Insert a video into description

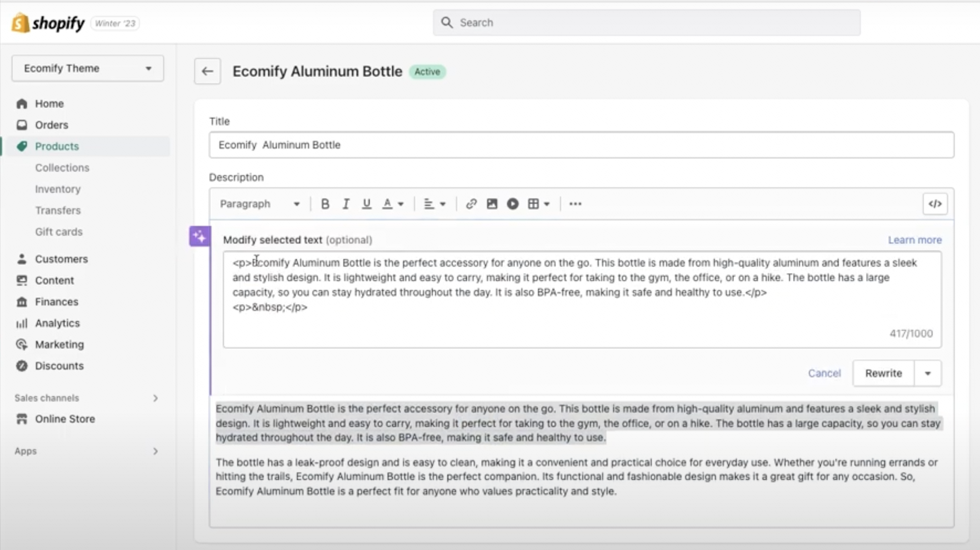[513, 204]
